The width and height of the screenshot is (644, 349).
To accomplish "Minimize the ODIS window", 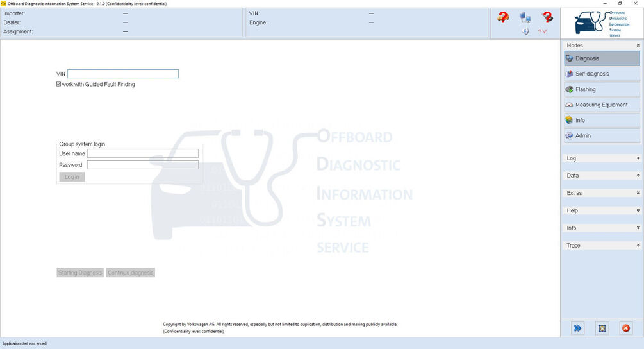I will point(605,3).
